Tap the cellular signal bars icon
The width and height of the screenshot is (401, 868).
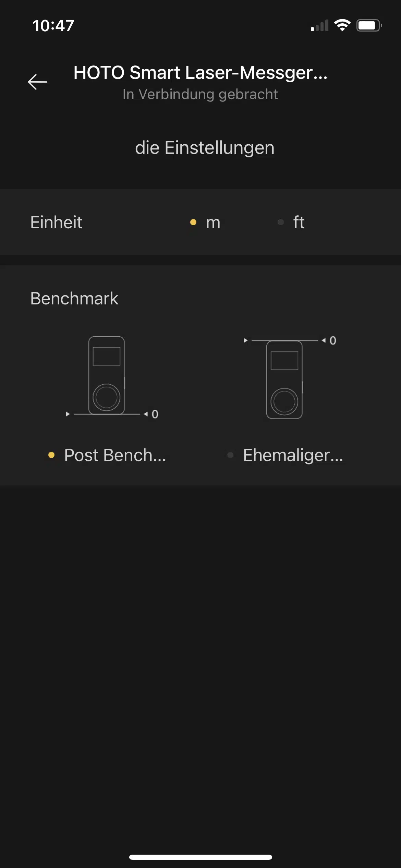pyautogui.click(x=319, y=26)
